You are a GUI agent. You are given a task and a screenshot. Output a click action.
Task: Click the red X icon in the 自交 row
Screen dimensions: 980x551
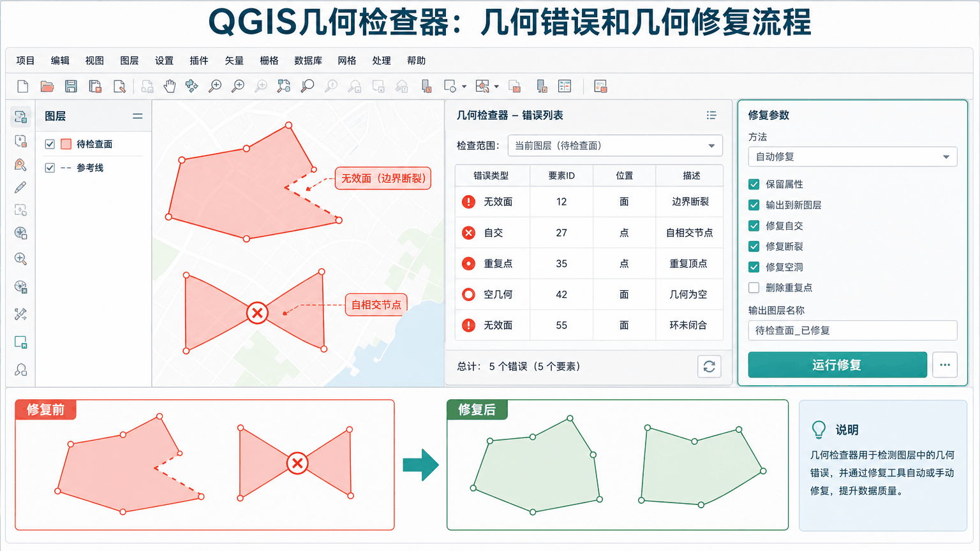468,233
